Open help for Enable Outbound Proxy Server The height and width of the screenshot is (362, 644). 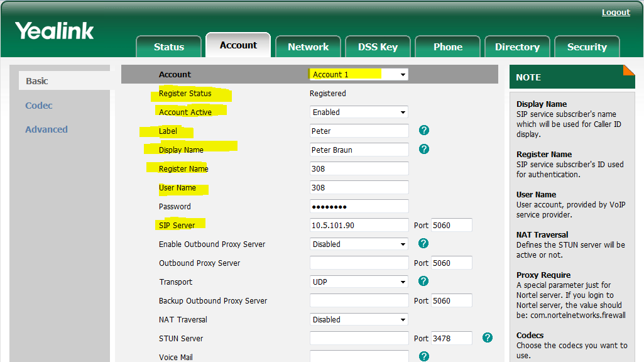click(x=424, y=244)
